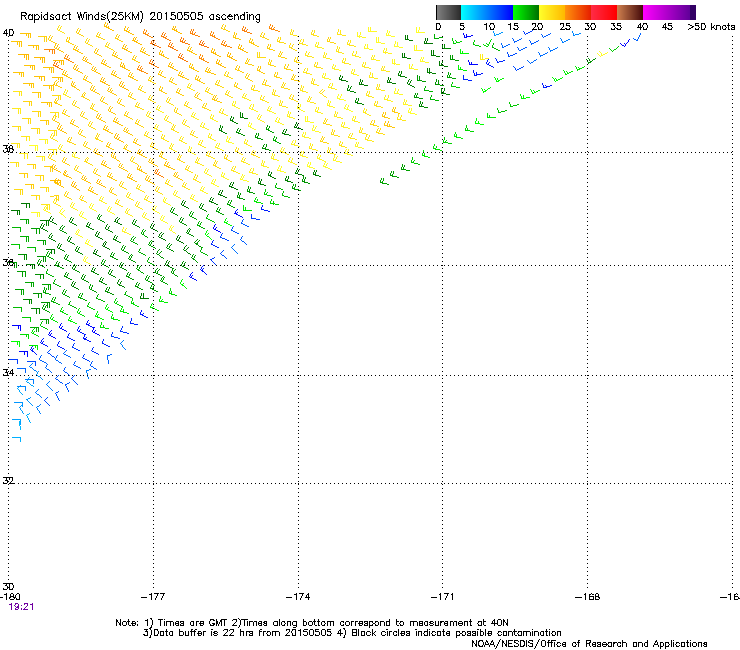This screenshot has height=650, width=740.
Task: Click the note line 'Data buffer is 22 hrs'
Action: (204, 633)
